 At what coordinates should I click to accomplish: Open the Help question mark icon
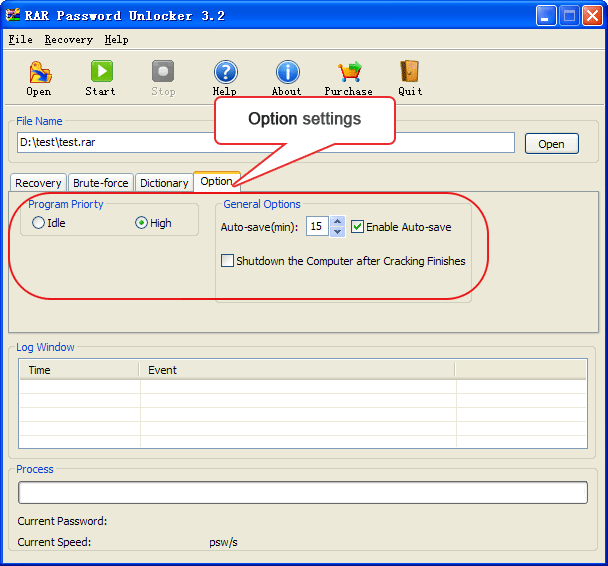click(x=226, y=72)
